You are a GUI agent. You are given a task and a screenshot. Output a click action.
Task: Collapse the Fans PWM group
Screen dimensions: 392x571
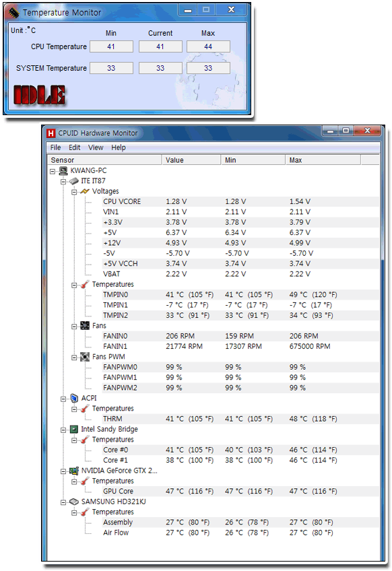(x=74, y=358)
